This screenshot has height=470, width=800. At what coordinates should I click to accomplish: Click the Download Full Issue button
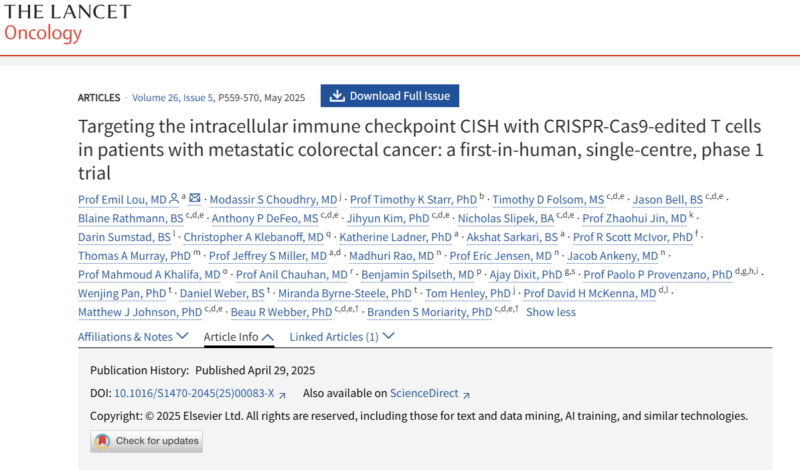(390, 96)
